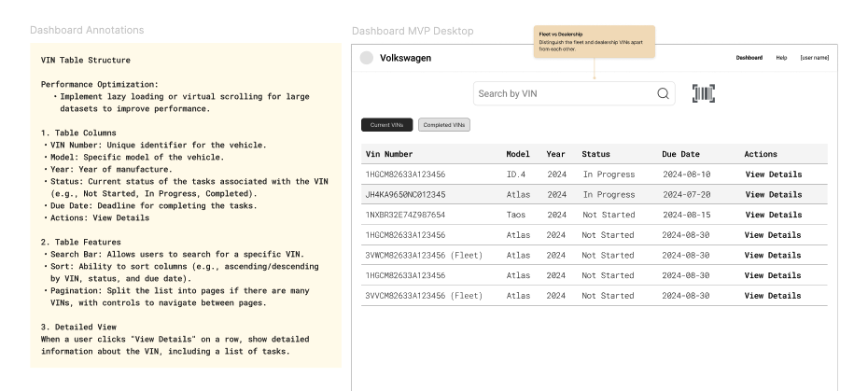Image resolution: width=868 pixels, height=391 pixels.
Task: Sort by the Due Date column header
Action: (x=681, y=154)
